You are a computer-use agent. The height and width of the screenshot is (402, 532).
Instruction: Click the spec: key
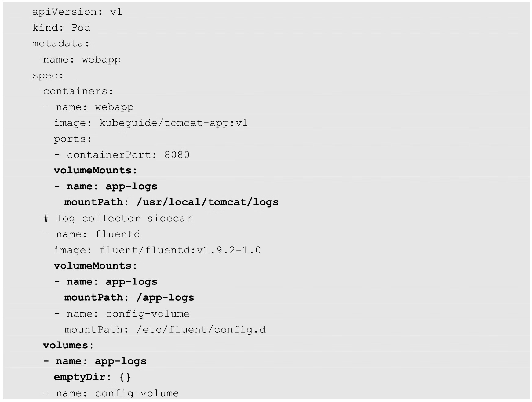coord(48,75)
